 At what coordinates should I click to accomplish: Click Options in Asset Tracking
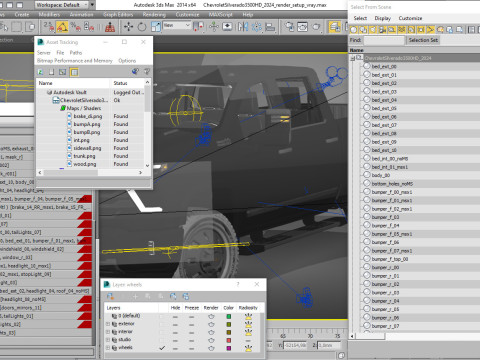pyautogui.click(x=127, y=61)
